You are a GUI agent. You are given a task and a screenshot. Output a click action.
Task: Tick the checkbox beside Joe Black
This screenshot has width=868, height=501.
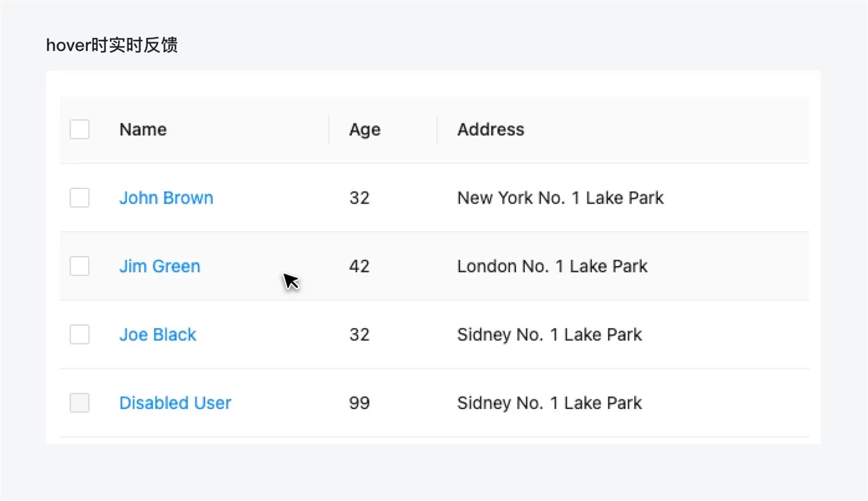[x=79, y=335]
